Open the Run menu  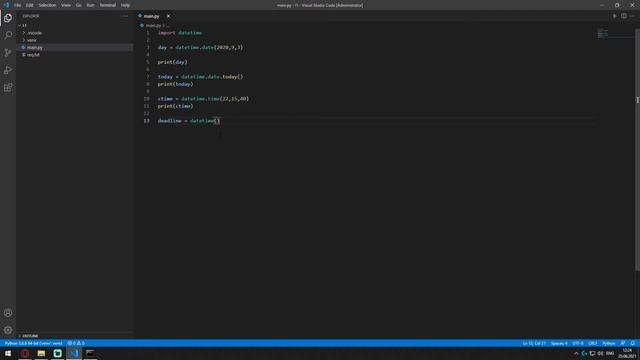tap(91, 5)
